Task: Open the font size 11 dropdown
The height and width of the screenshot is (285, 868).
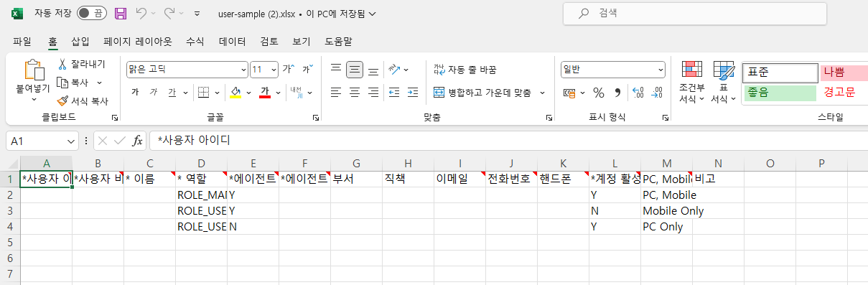Action: [x=274, y=70]
